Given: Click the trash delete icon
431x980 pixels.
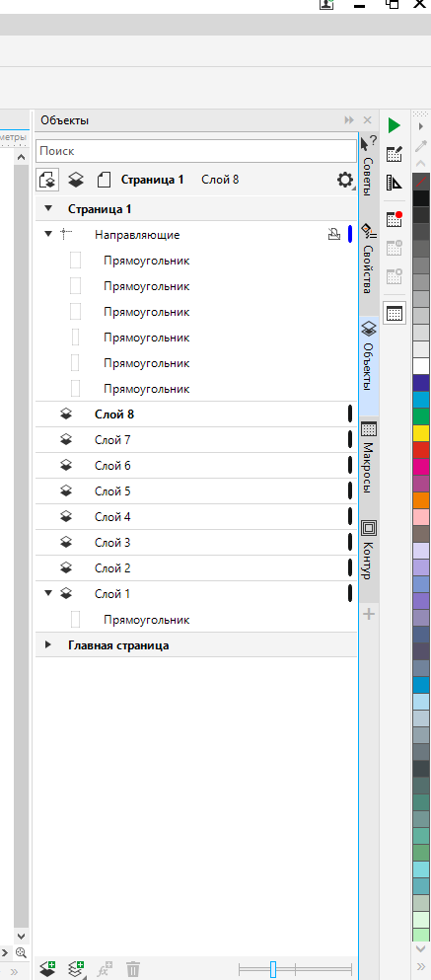Looking at the screenshot, I should [x=133, y=969].
